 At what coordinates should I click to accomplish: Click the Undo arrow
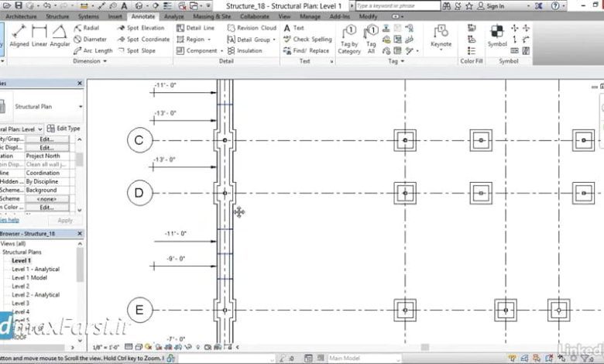point(46,5)
